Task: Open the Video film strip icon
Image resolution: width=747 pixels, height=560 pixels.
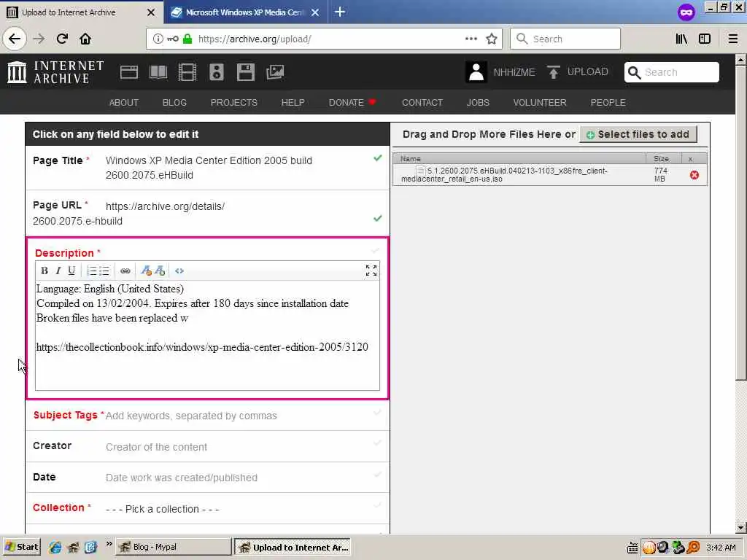Action: 187,72
